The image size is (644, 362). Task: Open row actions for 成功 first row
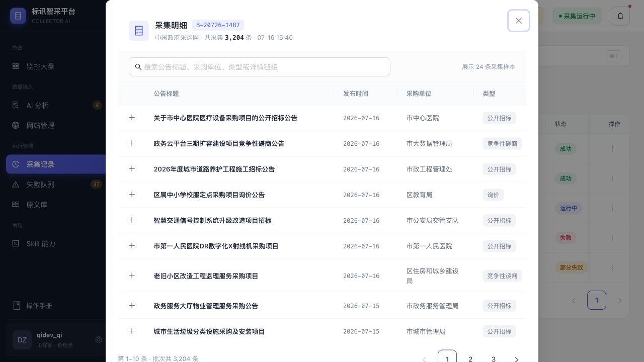(x=612, y=149)
